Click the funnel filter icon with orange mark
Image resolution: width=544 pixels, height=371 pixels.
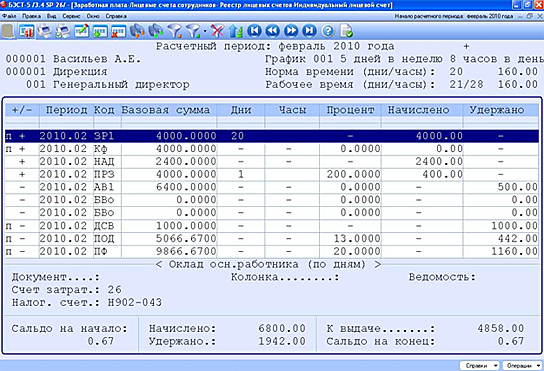(175, 32)
